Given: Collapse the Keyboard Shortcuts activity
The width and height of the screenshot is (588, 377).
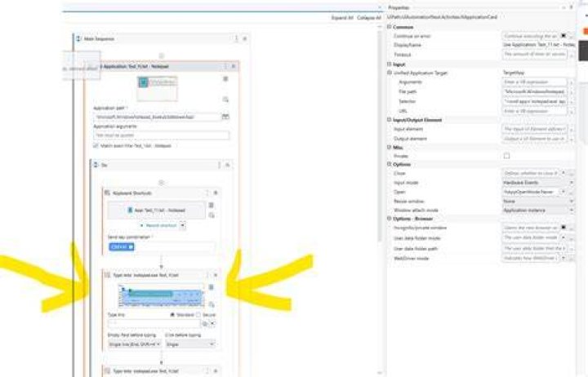Looking at the screenshot, I should (x=216, y=193).
